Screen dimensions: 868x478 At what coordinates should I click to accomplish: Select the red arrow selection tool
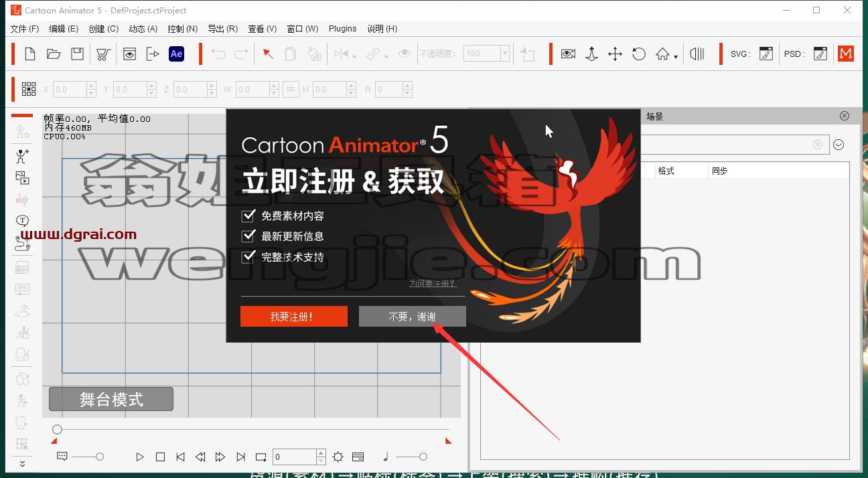pyautogui.click(x=268, y=54)
